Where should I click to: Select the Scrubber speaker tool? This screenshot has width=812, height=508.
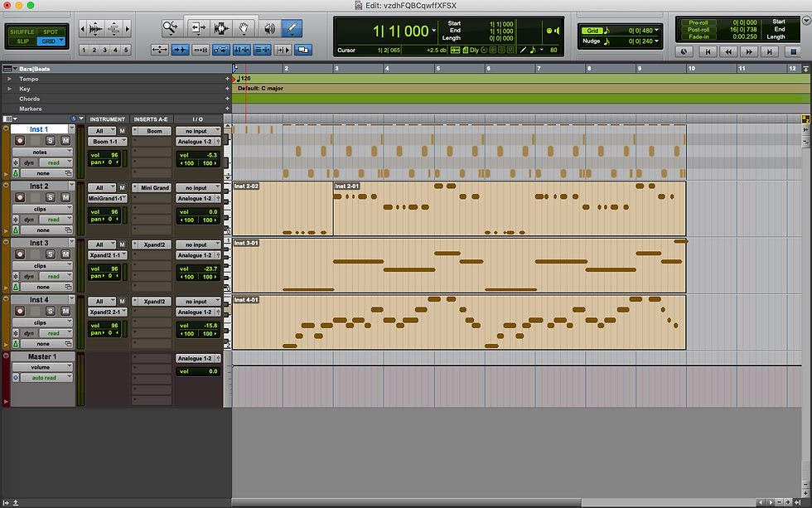tap(270, 28)
